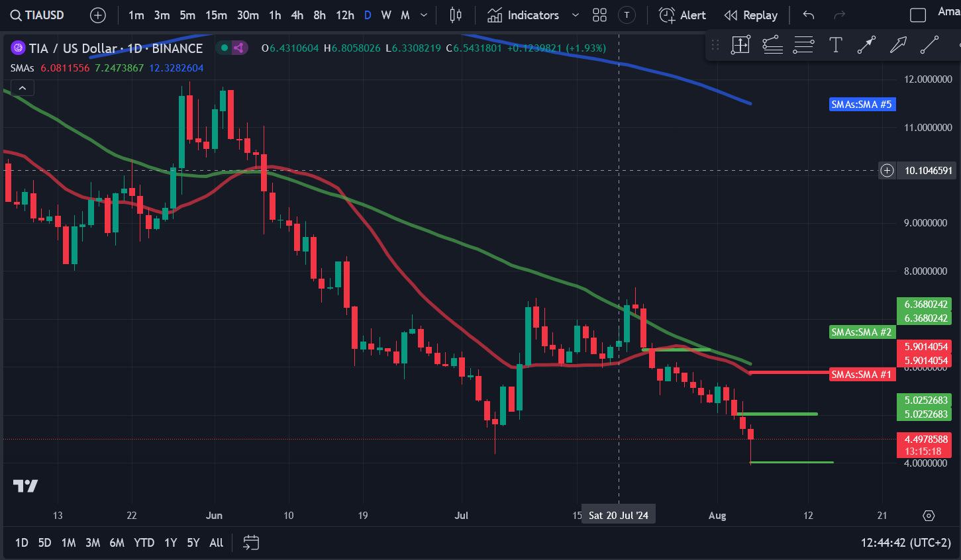Select the YTD date range
The image size is (961, 560).
[144, 543]
